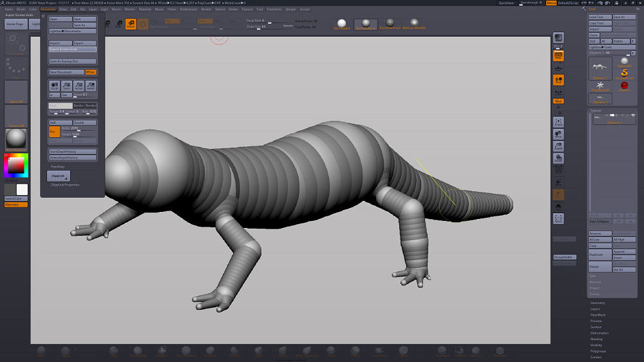
Task: Click the Rotate view icon on right shelf
Action: tap(558, 158)
